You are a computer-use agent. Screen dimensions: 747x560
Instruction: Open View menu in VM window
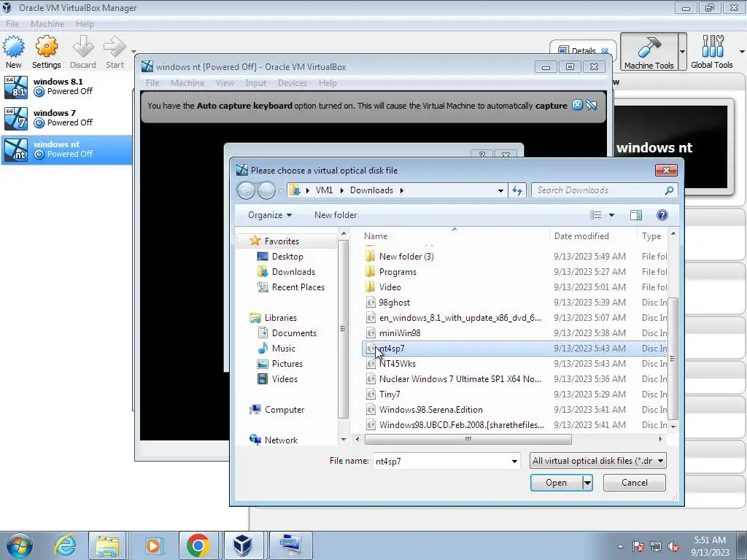click(225, 83)
